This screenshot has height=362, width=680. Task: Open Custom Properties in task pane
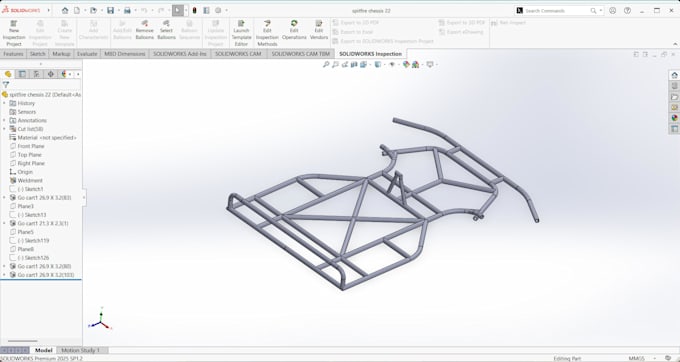pyautogui.click(x=674, y=129)
